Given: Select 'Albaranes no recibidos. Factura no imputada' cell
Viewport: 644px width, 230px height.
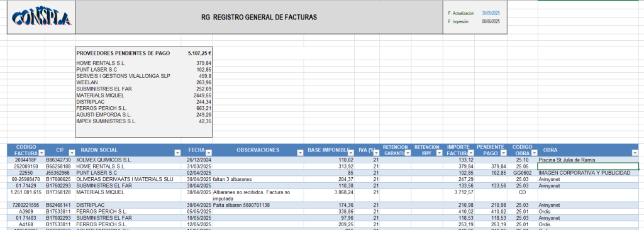Looking at the screenshot, I should pyautogui.click(x=257, y=195).
